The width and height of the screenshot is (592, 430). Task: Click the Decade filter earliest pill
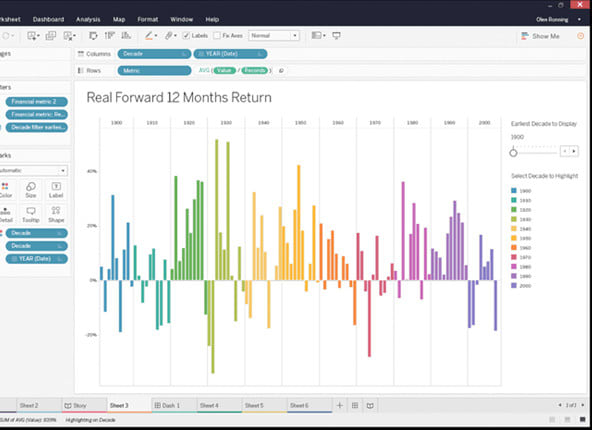[37, 127]
